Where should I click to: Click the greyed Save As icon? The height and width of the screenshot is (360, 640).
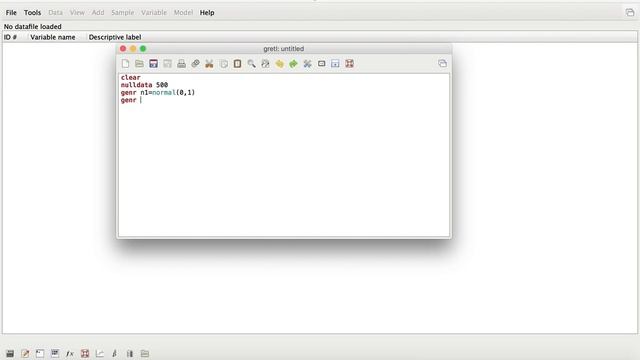167,64
